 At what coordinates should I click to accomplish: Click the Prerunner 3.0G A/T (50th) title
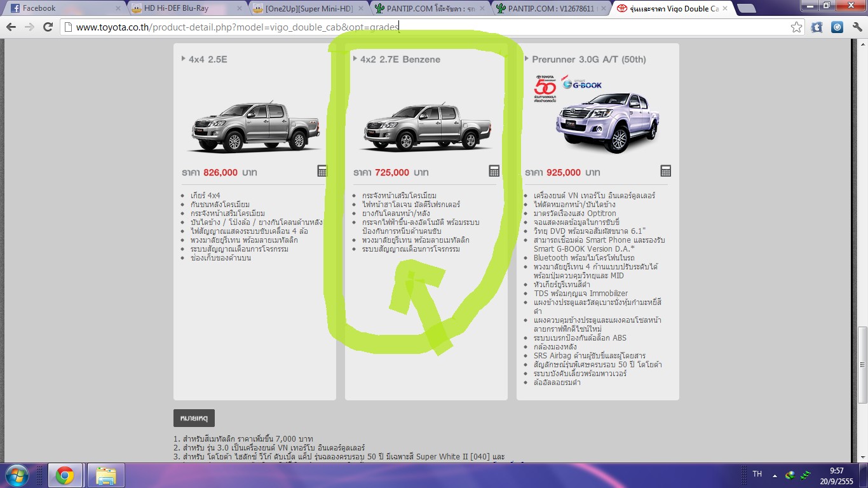tap(589, 59)
